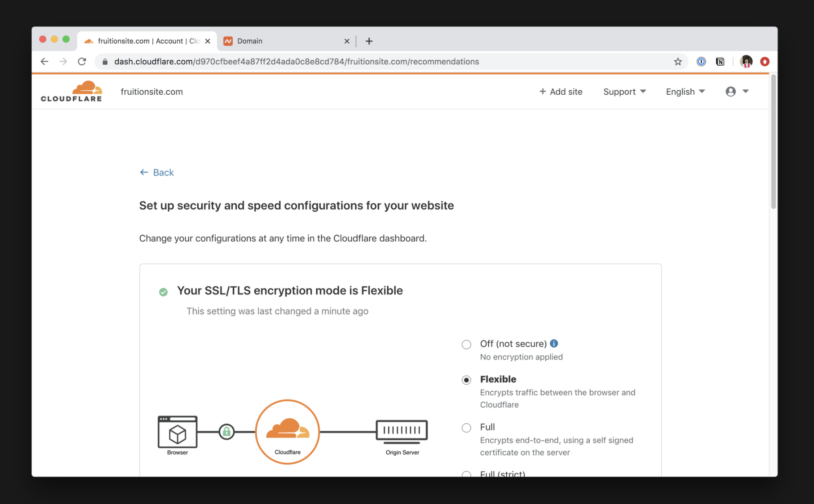814x504 pixels.
Task: Open a new browser tab
Action: [369, 41]
